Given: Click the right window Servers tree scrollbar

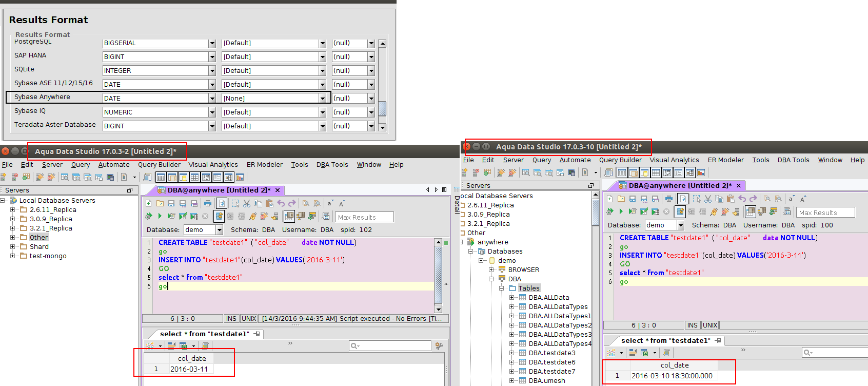Looking at the screenshot, I should coord(595,287).
